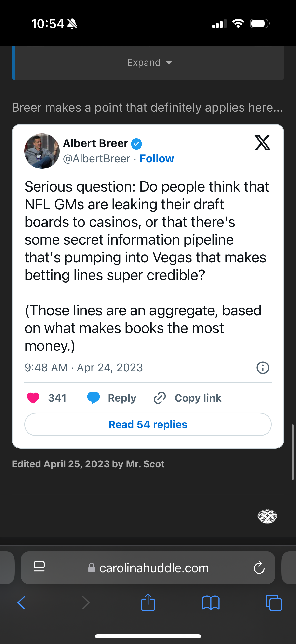The image size is (296, 644).
Task: Tap Safari share icon
Action: pos(148,602)
